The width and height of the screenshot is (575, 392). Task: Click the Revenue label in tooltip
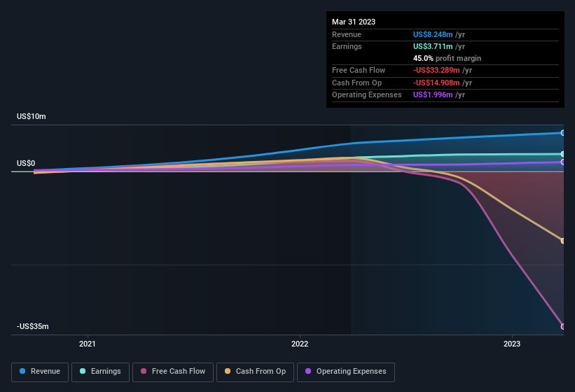(347, 34)
